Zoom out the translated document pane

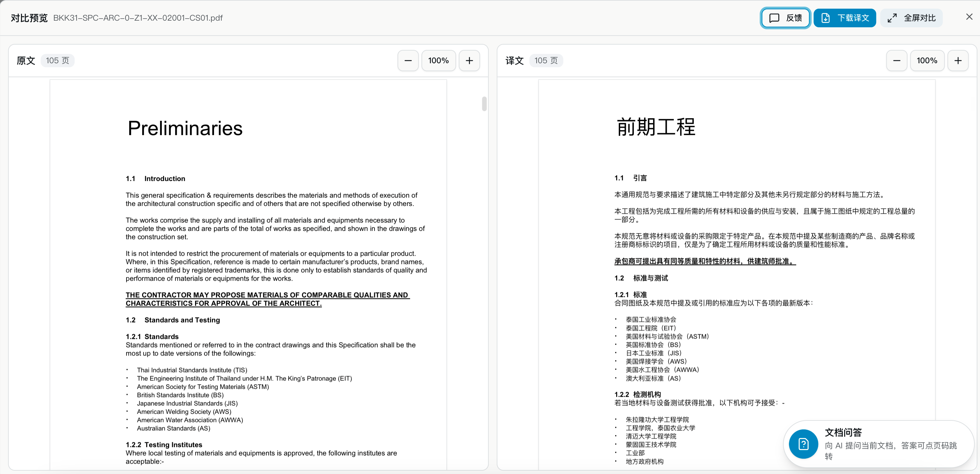pos(896,61)
